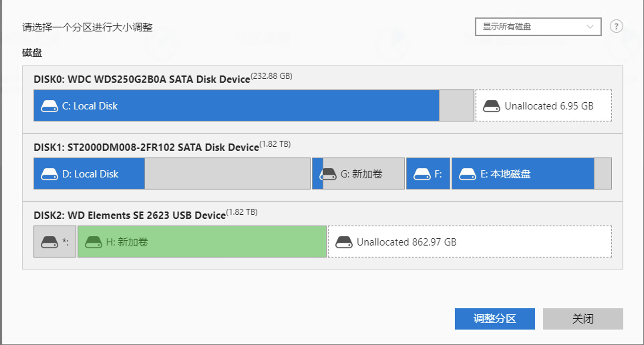Click the drive icon beside Unallocated 862.97 GB

tap(344, 242)
